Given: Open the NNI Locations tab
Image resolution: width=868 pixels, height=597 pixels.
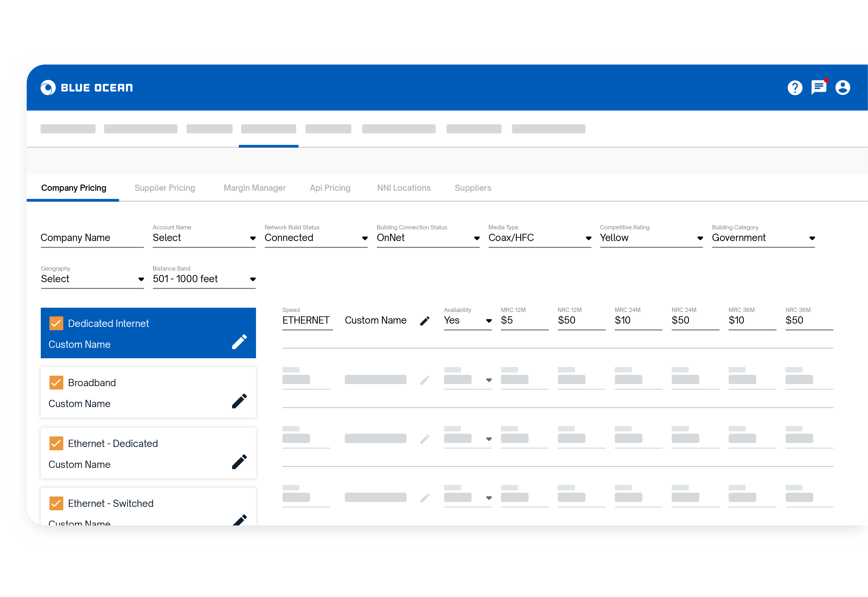Looking at the screenshot, I should 404,188.
